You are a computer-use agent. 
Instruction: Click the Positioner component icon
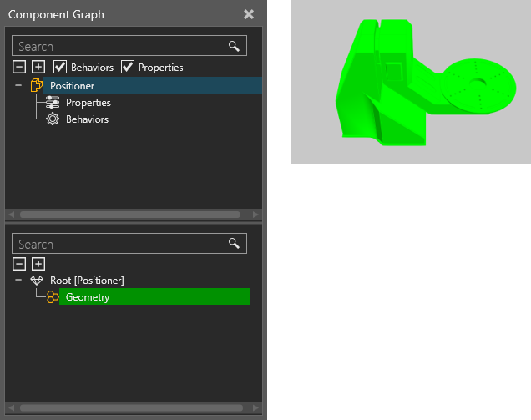[x=36, y=85]
